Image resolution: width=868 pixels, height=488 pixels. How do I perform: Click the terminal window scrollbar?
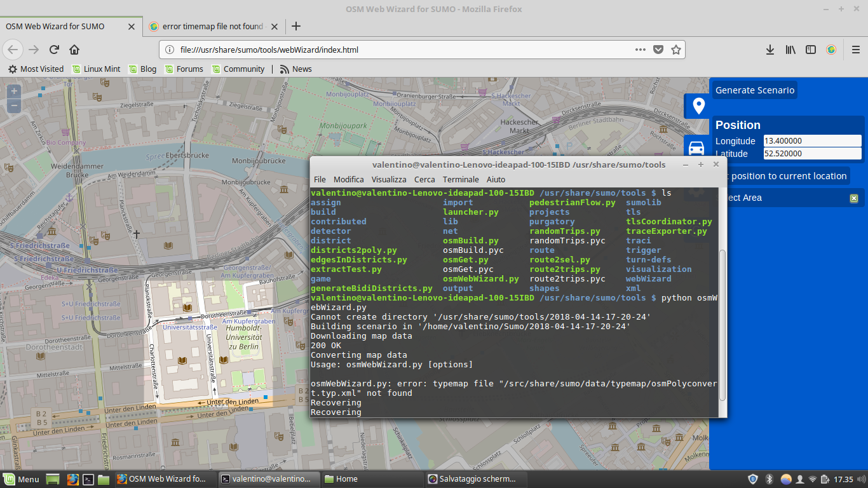pos(721,324)
